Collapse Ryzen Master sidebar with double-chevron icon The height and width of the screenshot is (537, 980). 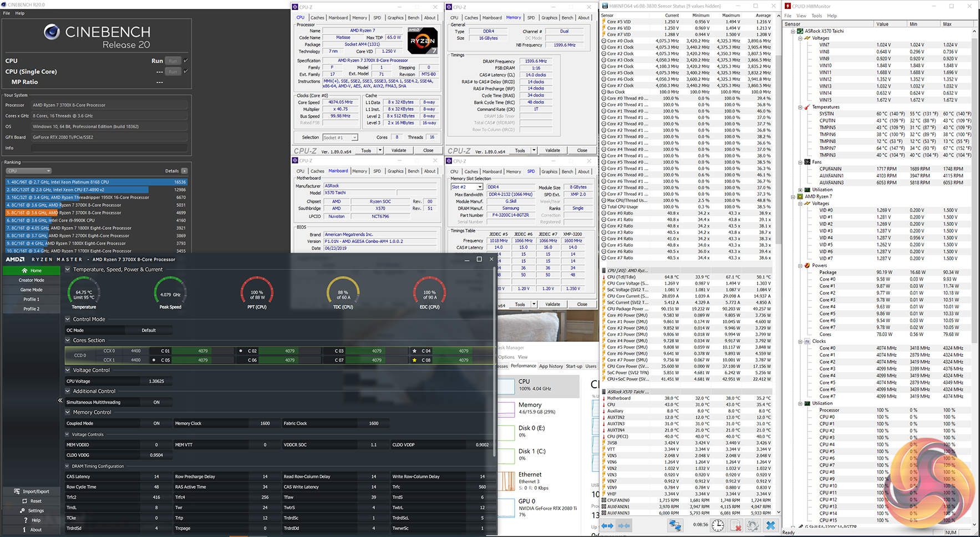[x=60, y=400]
